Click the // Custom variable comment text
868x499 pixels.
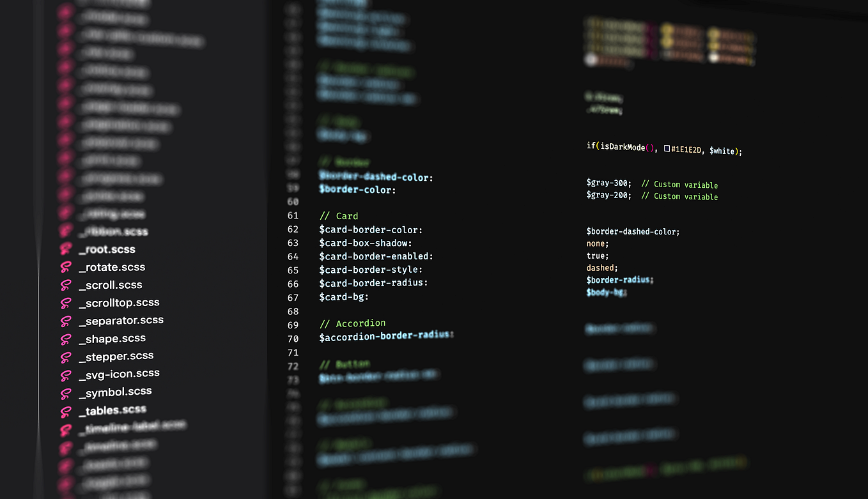click(679, 185)
